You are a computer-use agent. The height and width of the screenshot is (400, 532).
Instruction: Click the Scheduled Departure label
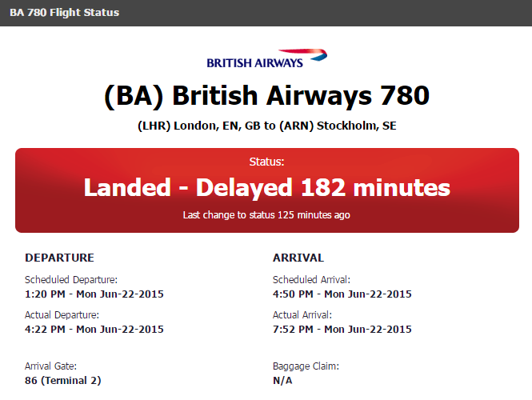[71, 280]
